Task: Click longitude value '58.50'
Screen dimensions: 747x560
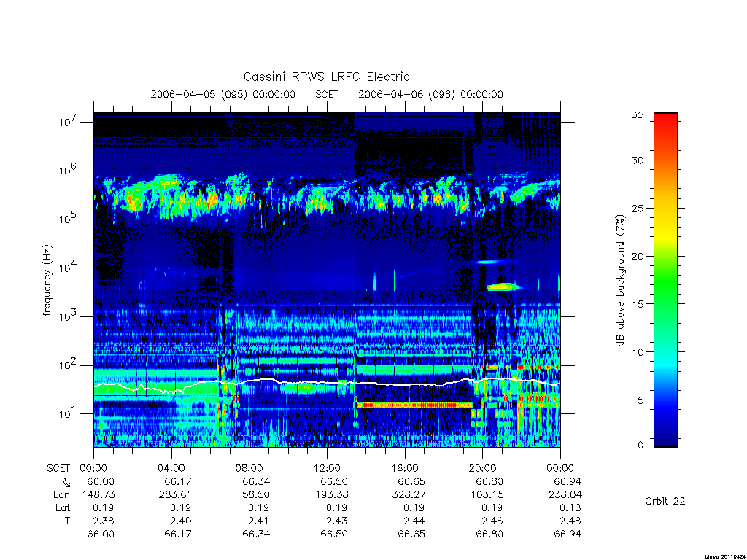Action: pos(256,495)
